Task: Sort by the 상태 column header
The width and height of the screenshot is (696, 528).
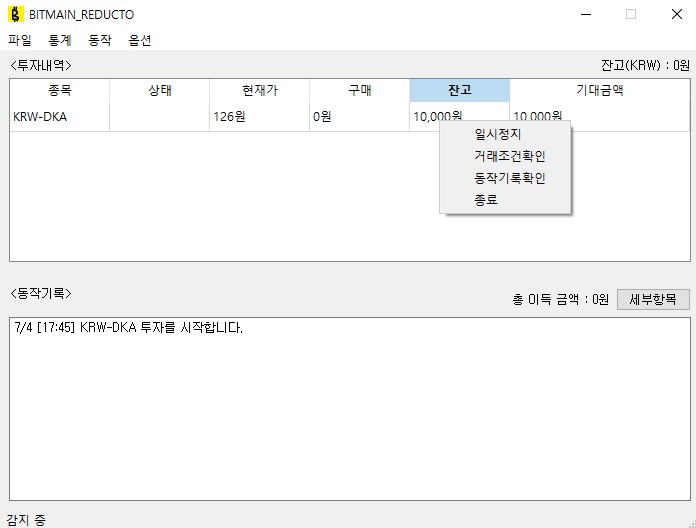Action: pos(159,91)
